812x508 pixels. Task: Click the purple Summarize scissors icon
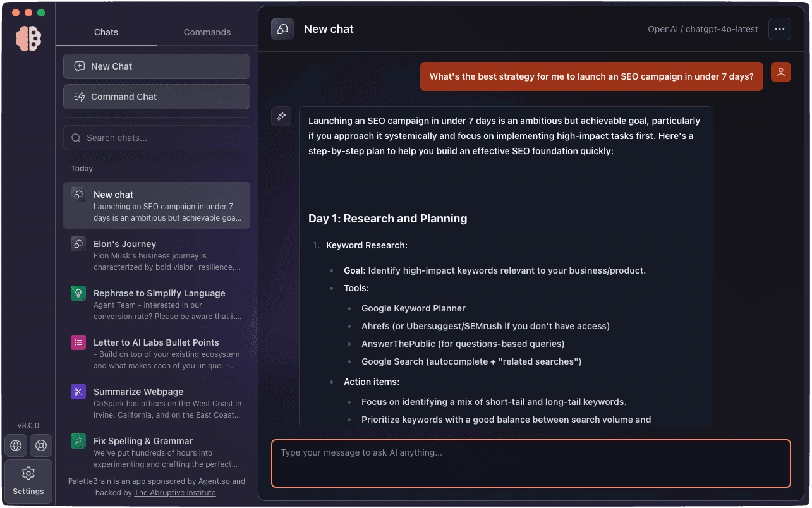[x=78, y=392]
